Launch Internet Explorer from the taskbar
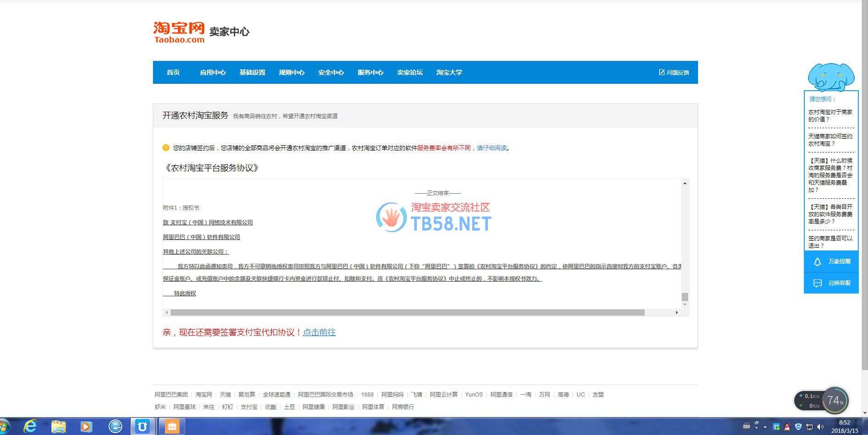The width and height of the screenshot is (868, 435). pyautogui.click(x=30, y=426)
